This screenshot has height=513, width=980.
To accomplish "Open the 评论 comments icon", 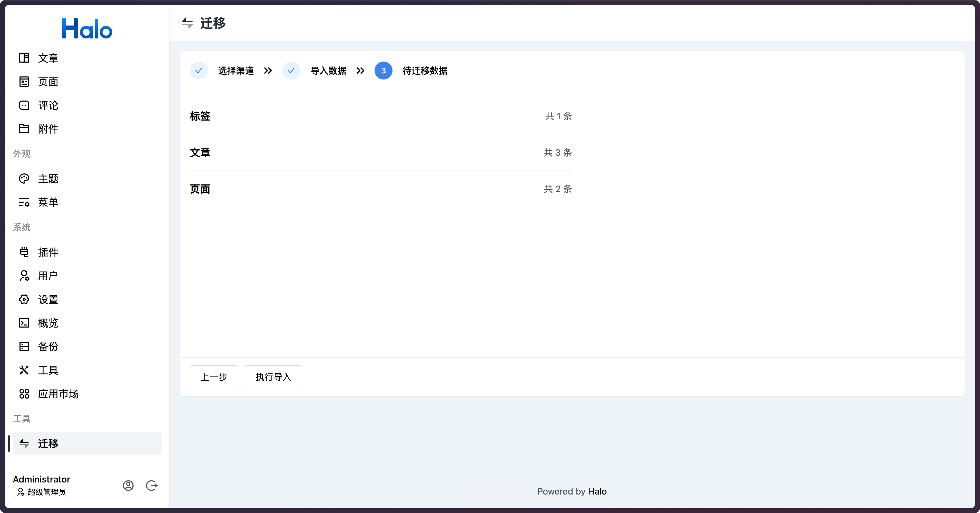I will coord(24,105).
